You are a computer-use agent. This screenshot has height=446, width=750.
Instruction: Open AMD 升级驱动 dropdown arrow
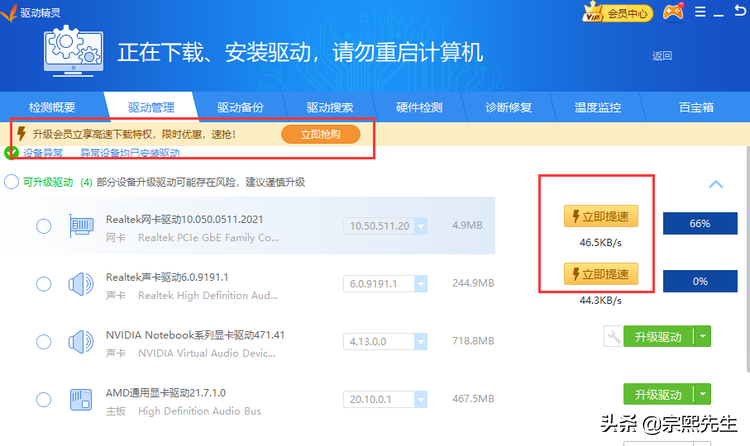click(x=703, y=394)
